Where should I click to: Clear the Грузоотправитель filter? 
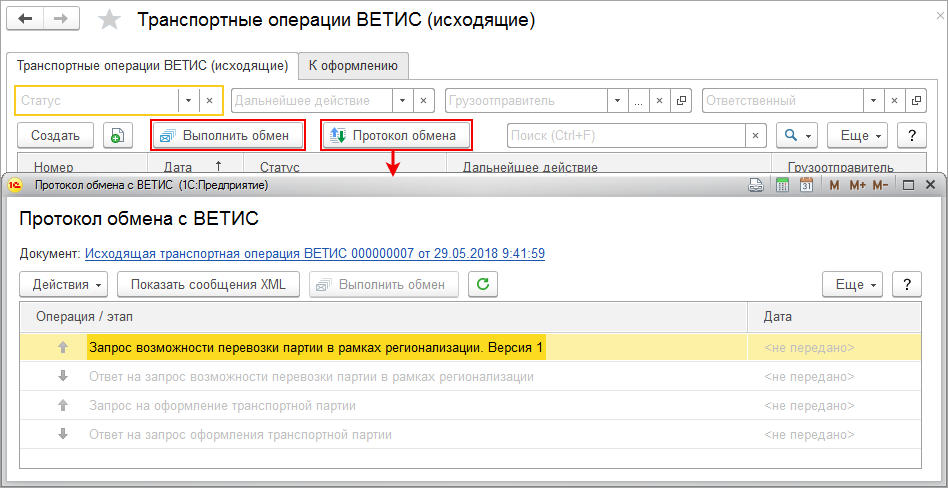coord(660,101)
